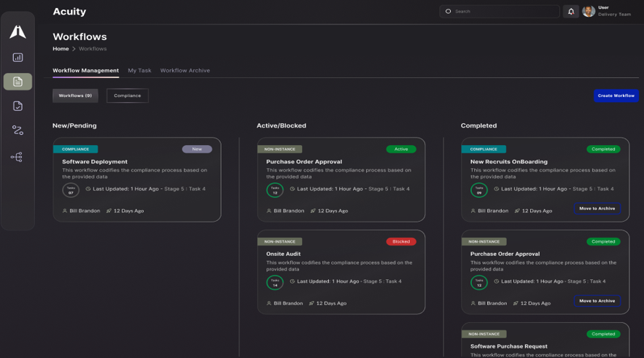Select the Workflows (9) filter button
Viewport: 644px width, 358px height.
coord(75,96)
